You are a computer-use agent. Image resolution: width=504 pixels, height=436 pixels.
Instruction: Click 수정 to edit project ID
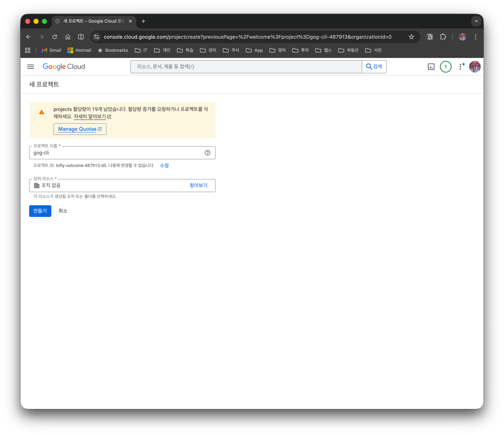[x=164, y=166]
